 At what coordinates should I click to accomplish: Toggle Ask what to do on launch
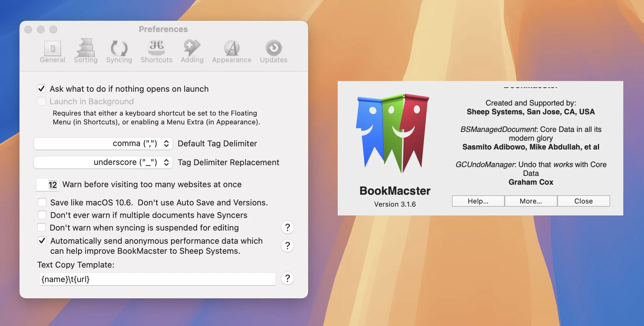tap(41, 89)
